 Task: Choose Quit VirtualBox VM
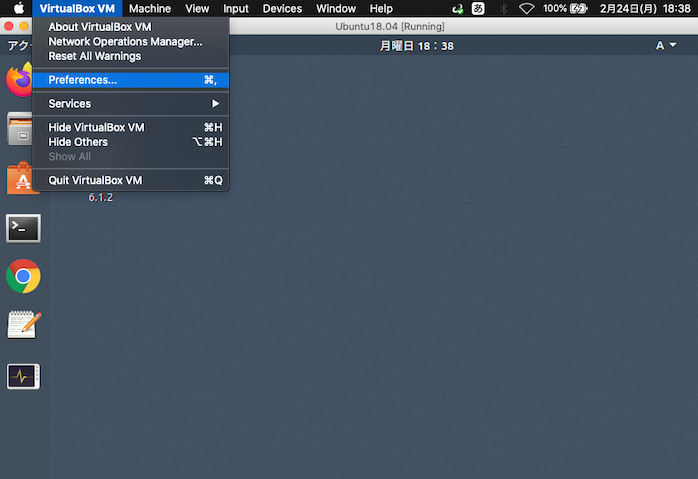[x=131, y=180]
